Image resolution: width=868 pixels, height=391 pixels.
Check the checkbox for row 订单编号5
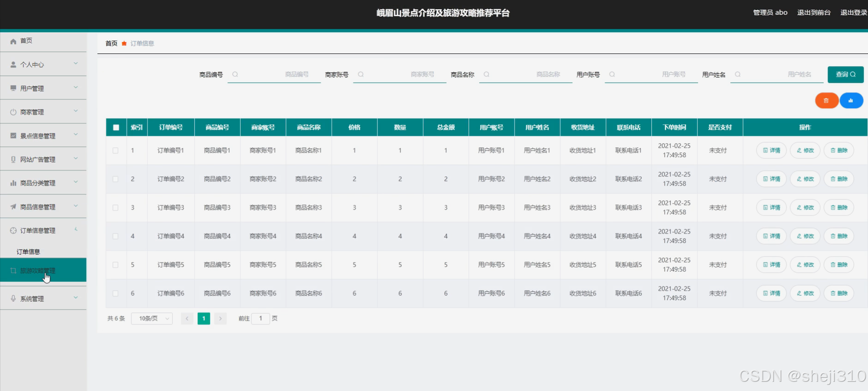pyautogui.click(x=116, y=265)
